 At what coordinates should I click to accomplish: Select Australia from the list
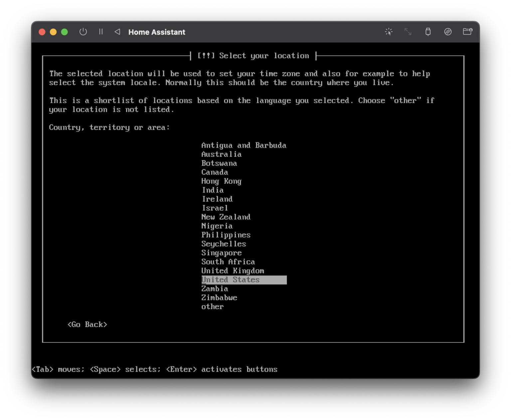tap(221, 154)
